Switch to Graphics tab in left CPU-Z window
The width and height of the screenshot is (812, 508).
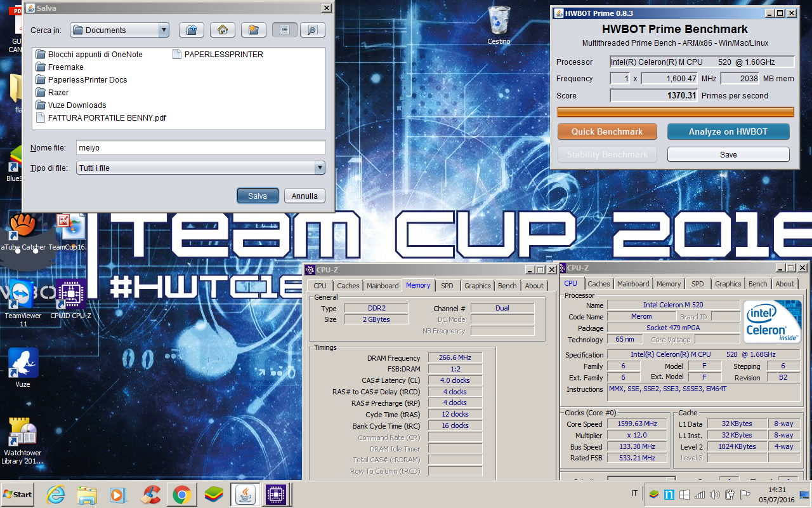478,286
